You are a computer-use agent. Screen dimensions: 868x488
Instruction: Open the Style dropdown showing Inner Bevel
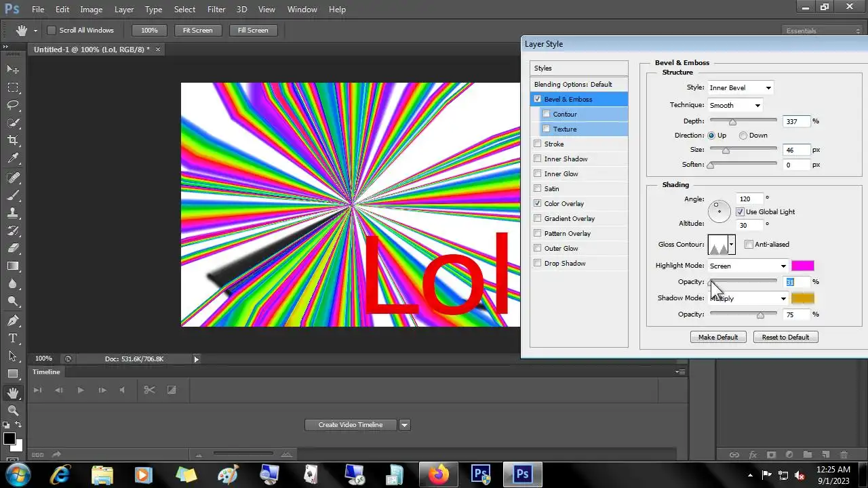coord(740,87)
